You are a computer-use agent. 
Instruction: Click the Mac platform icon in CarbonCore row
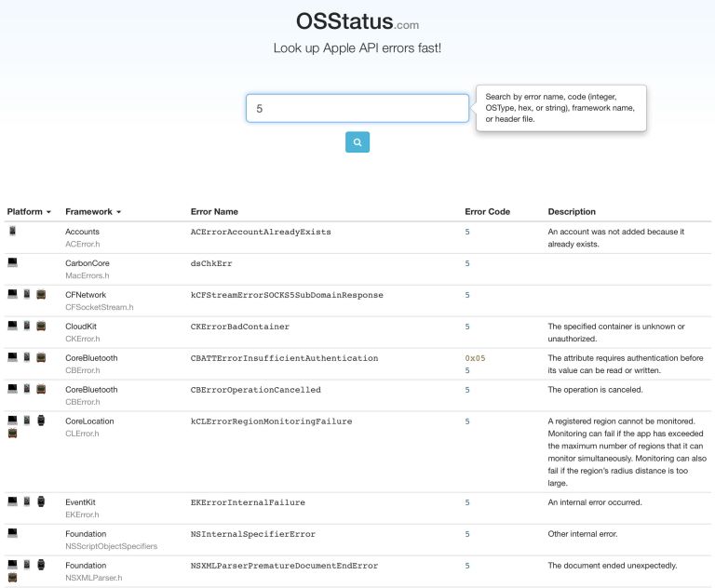tap(12, 262)
